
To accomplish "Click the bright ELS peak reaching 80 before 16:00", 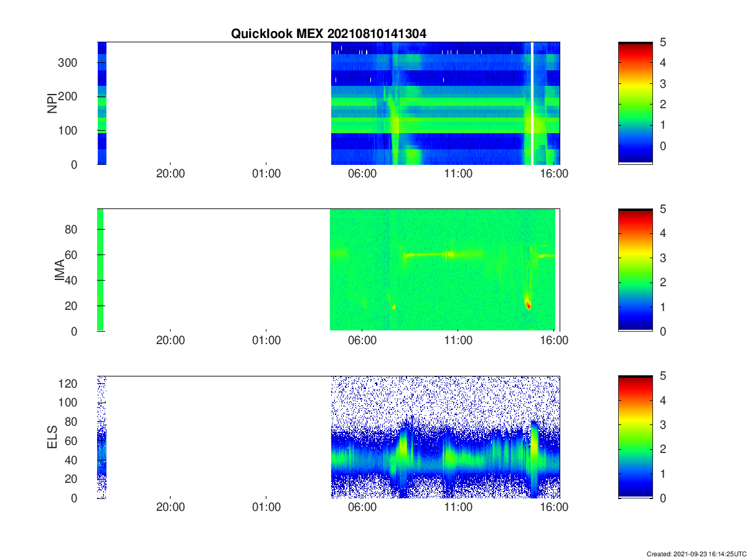I will point(534,445).
